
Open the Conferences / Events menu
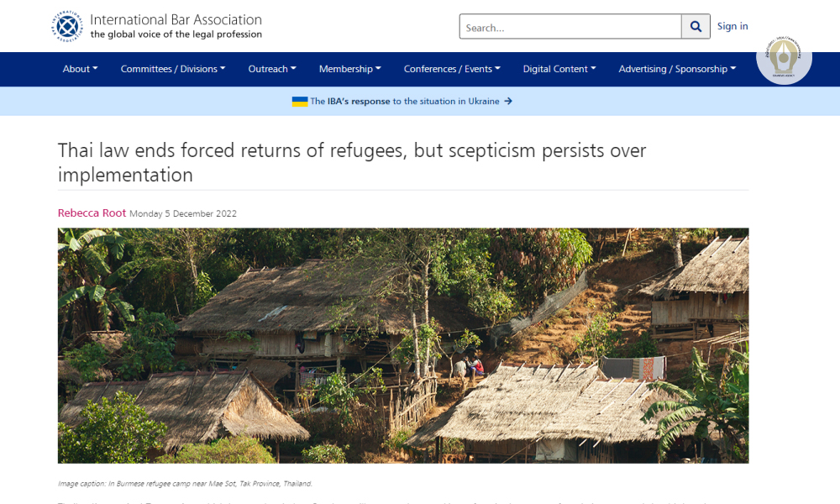(x=452, y=69)
